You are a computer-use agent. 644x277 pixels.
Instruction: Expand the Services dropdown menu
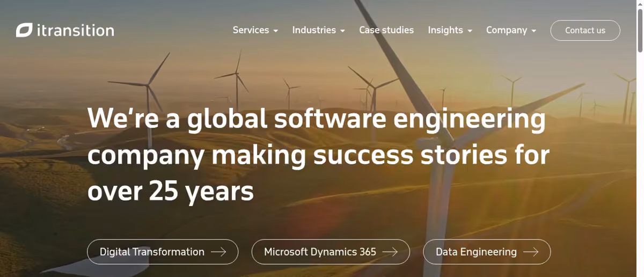[255, 30]
